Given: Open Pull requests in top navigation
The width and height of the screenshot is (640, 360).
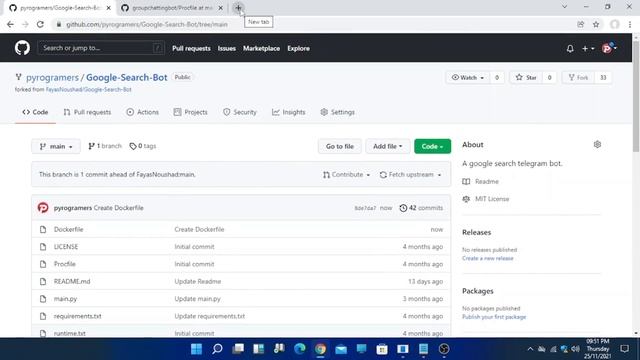Looking at the screenshot, I should (191, 49).
